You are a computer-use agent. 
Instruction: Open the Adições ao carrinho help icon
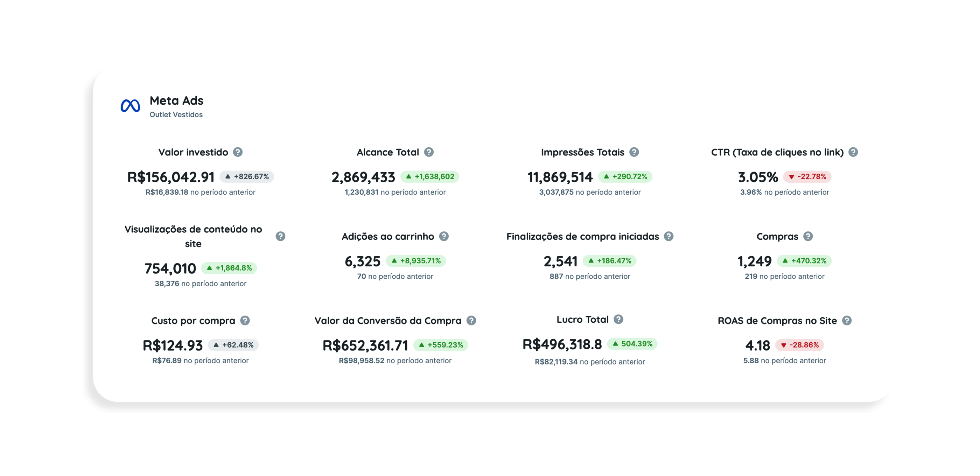pyautogui.click(x=443, y=236)
